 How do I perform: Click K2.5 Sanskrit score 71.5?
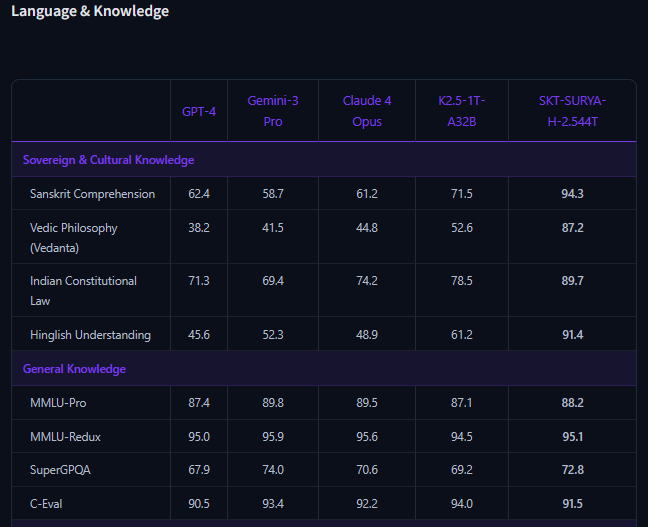pos(462,194)
